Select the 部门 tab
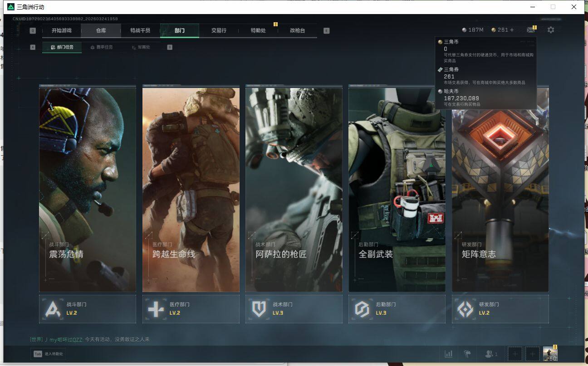Viewport: 588px width, 366px height. tap(180, 30)
